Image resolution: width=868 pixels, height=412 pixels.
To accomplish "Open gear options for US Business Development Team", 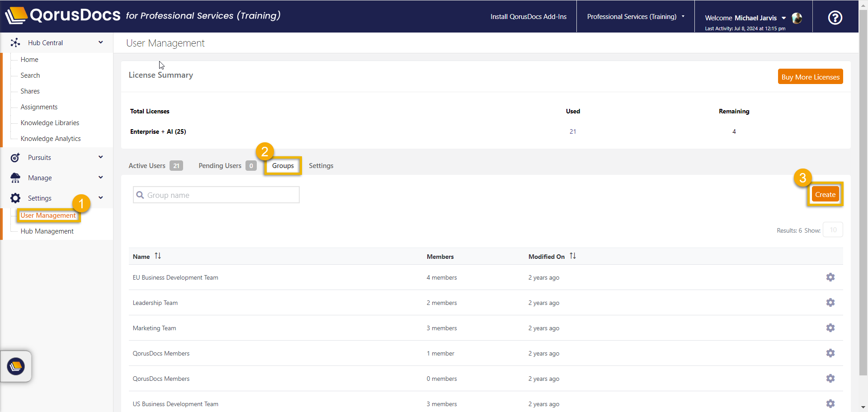I will tap(830, 403).
